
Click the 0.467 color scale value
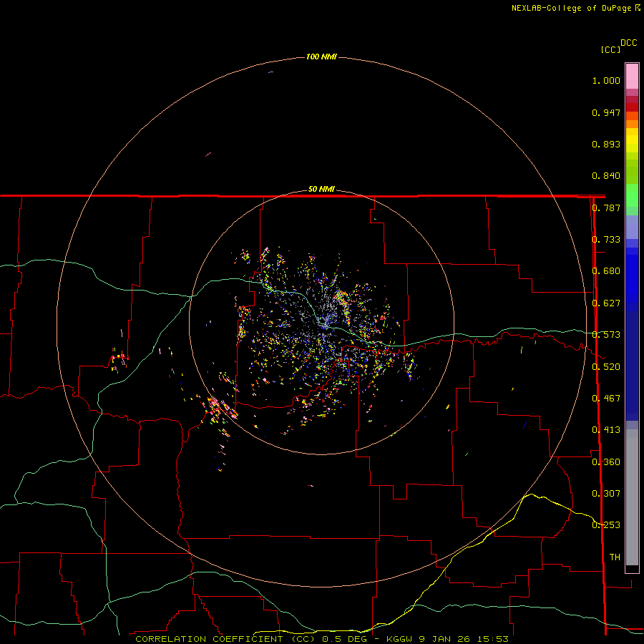pos(606,399)
